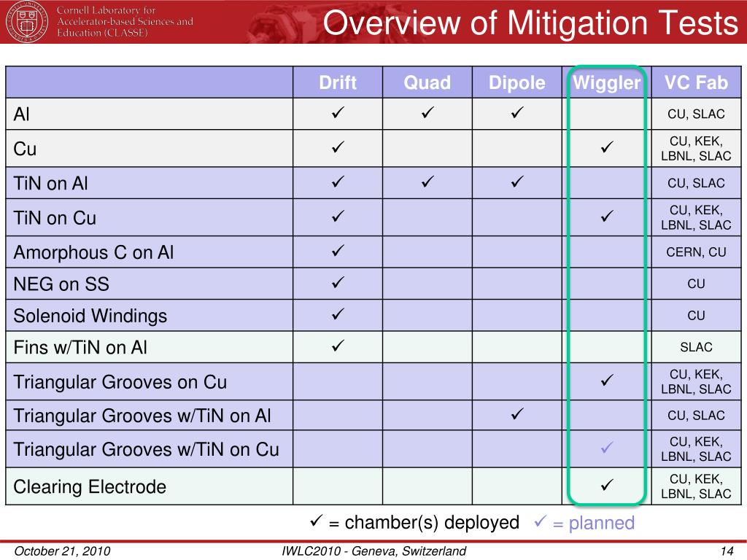Click the TiN on Al Drift checkmark
The width and height of the screenshot is (747, 560).
338,182
